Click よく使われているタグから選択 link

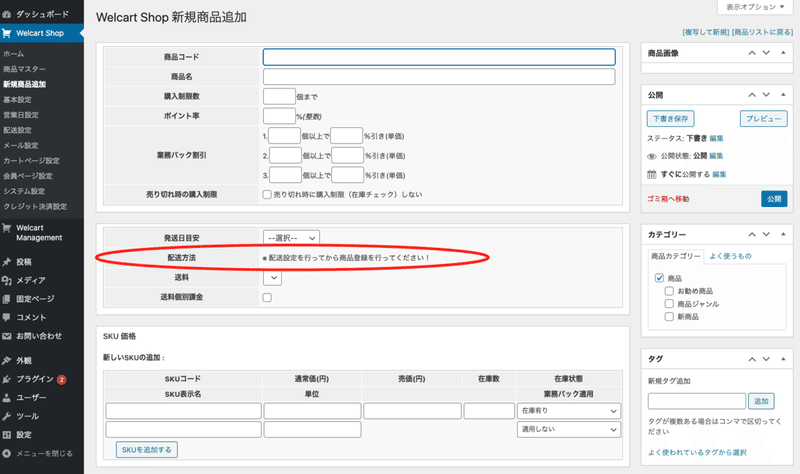pos(697,453)
